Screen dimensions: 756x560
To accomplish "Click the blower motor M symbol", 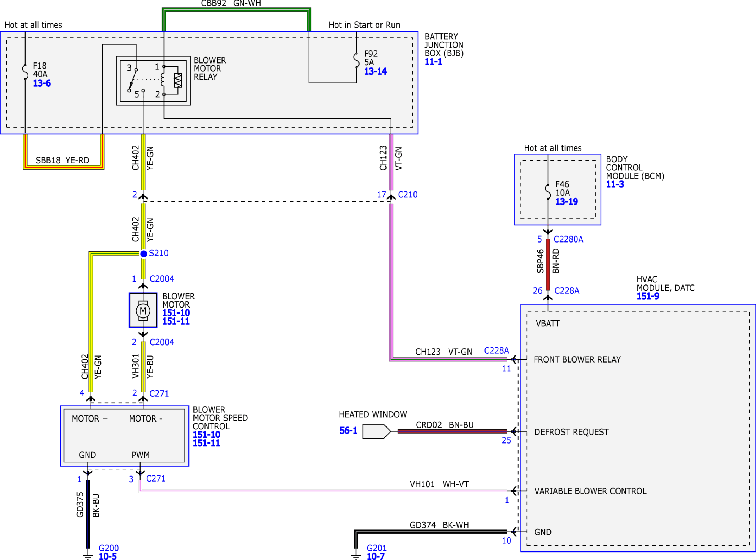I will (x=143, y=310).
